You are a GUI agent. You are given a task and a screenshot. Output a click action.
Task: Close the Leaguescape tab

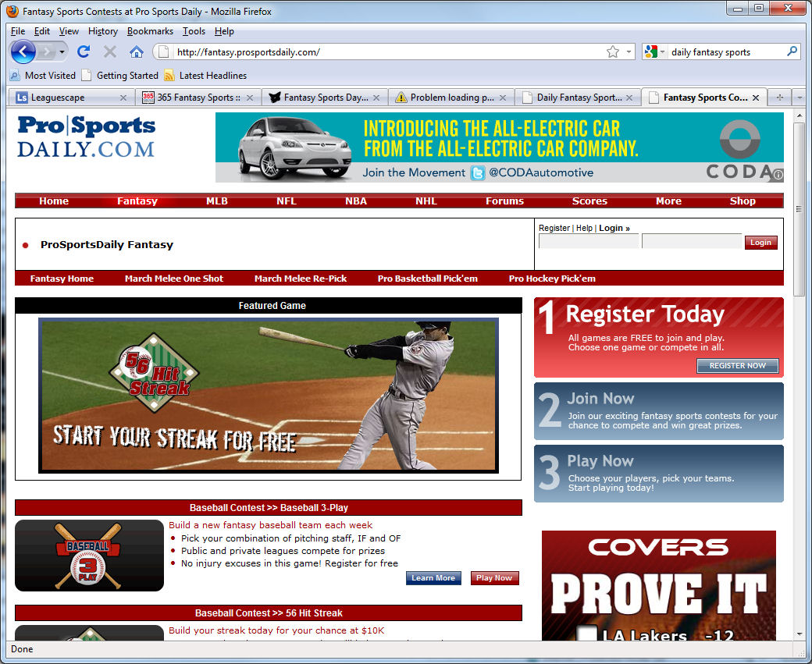(123, 98)
